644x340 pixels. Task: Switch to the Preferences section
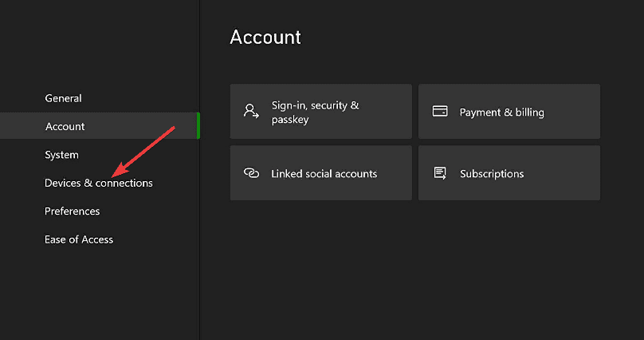click(72, 212)
